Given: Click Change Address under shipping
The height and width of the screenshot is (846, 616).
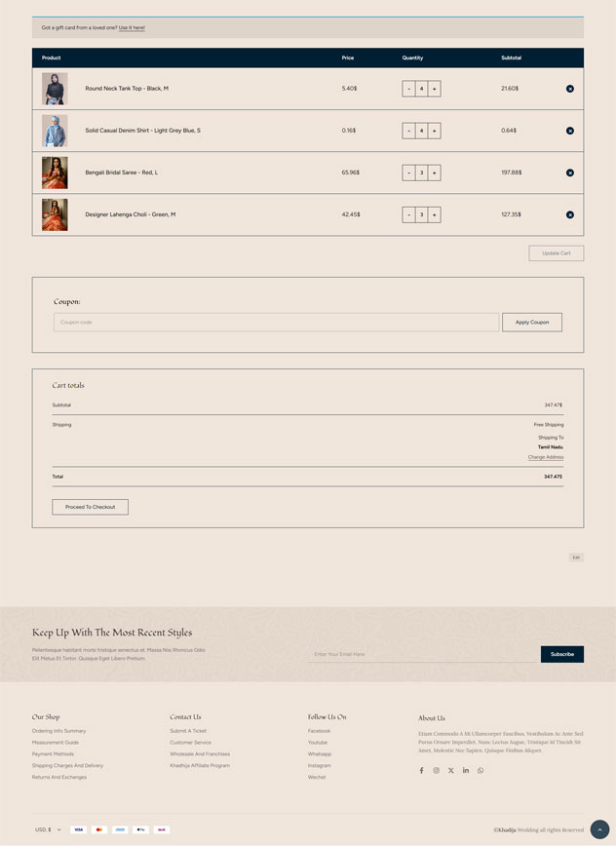Looking at the screenshot, I should tap(546, 457).
